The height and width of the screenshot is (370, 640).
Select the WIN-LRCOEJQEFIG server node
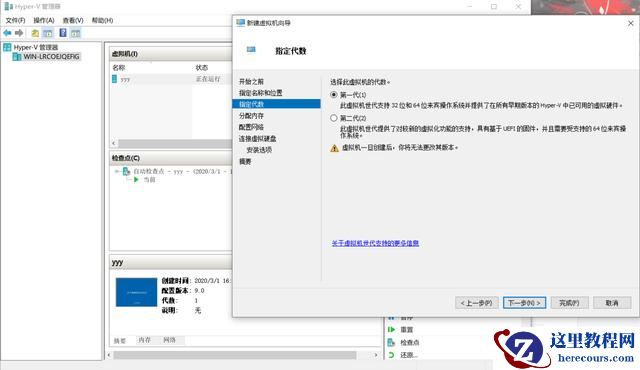pos(51,56)
